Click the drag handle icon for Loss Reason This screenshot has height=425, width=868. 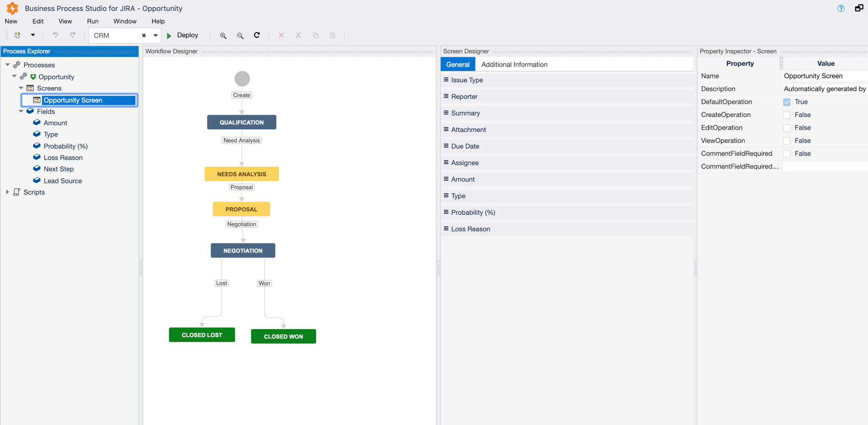tap(446, 229)
